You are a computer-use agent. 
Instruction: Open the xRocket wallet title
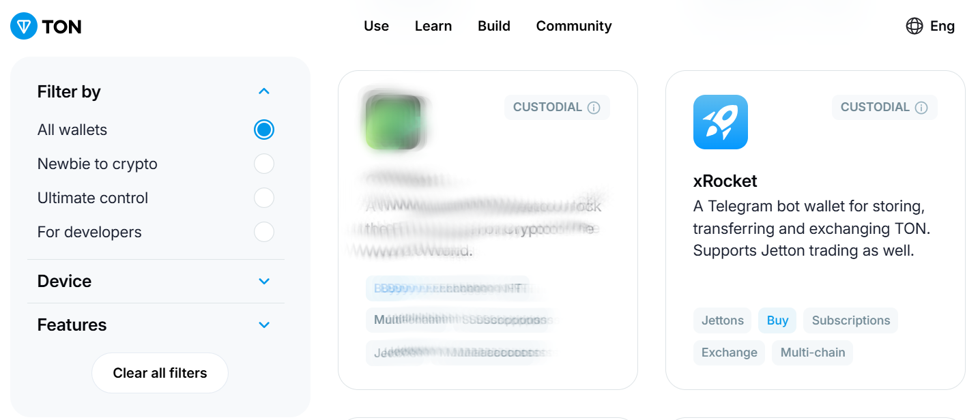pos(725,181)
